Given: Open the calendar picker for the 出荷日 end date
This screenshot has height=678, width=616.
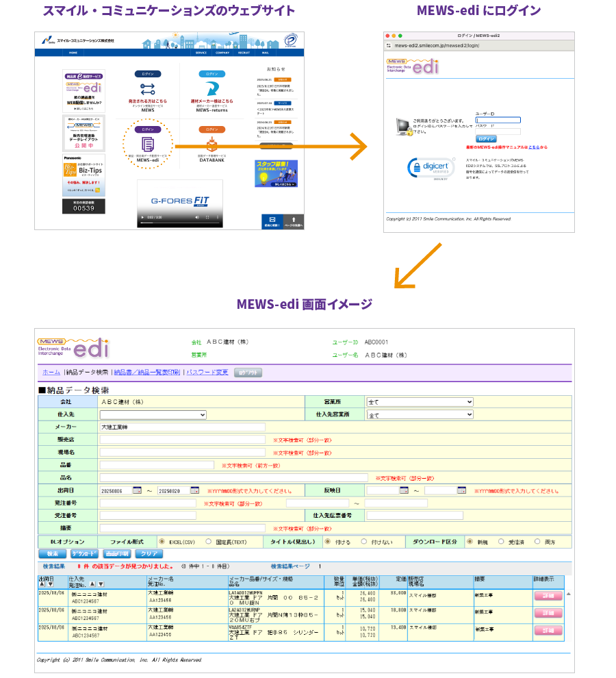Looking at the screenshot, I should [194, 490].
